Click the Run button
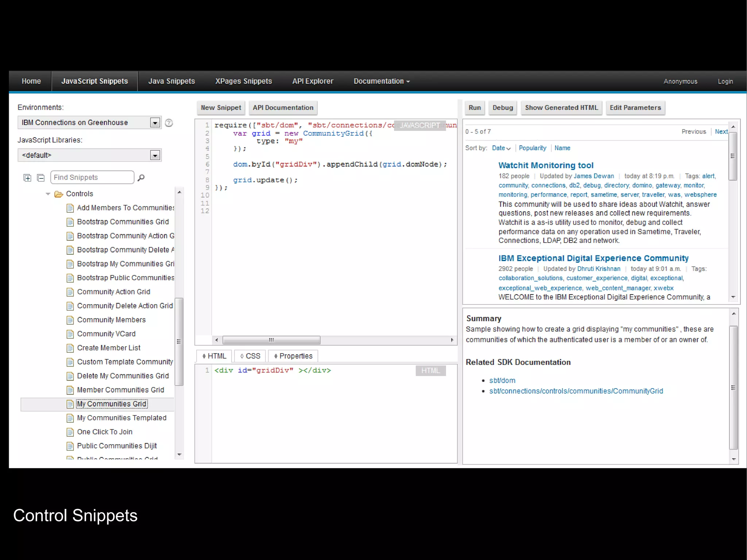The image size is (747, 560). [475, 108]
